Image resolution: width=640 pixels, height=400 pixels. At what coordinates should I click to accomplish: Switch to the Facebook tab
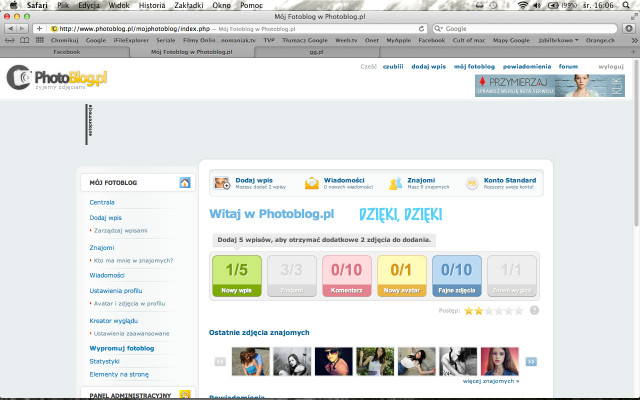click(65, 52)
